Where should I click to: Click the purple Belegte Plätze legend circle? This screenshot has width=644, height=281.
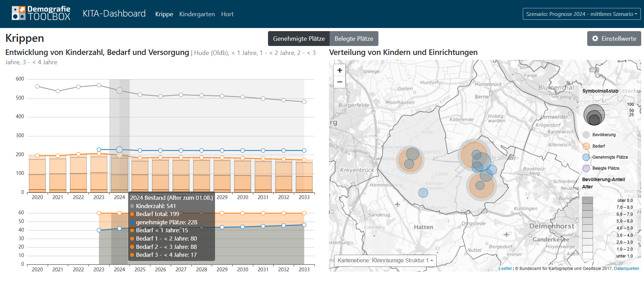coord(586,168)
